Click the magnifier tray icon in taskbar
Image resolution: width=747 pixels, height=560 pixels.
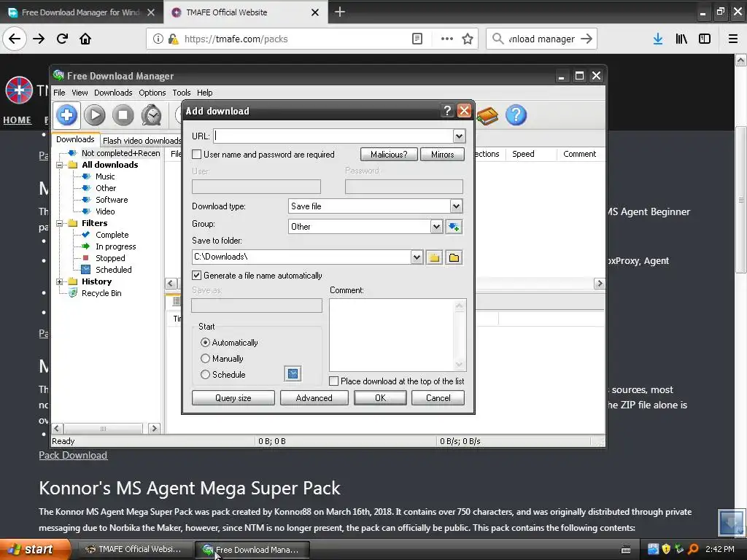click(x=693, y=550)
